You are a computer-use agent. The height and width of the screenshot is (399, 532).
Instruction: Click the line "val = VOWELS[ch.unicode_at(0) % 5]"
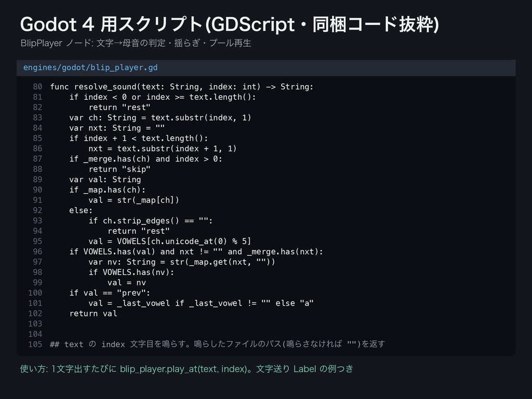[170, 241]
